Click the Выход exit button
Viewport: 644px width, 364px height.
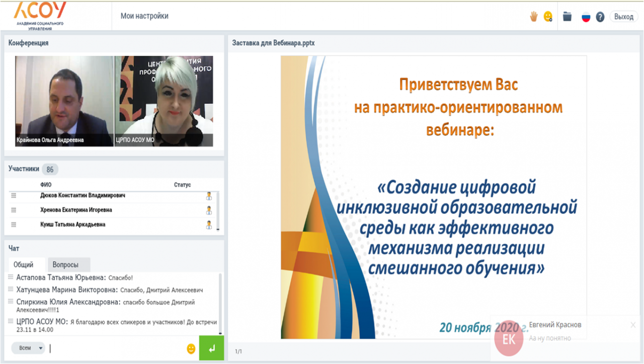tap(624, 17)
